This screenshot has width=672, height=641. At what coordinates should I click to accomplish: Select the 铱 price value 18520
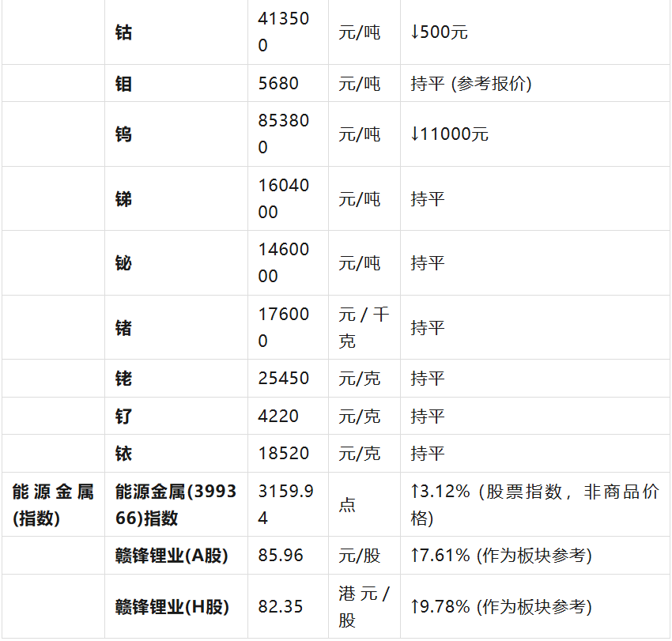283,454
